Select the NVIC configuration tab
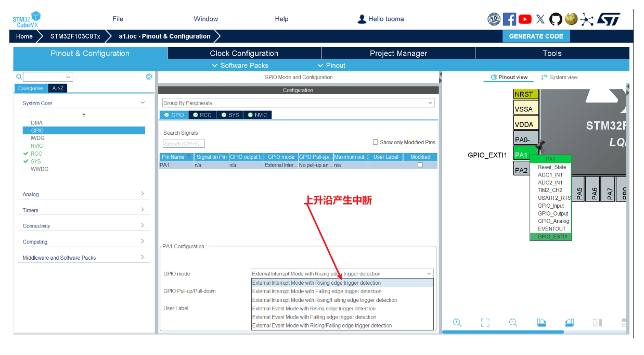The image size is (644, 355). (257, 115)
